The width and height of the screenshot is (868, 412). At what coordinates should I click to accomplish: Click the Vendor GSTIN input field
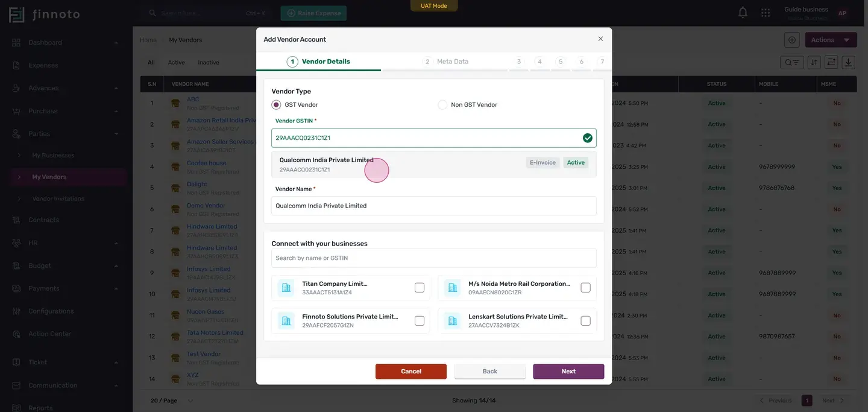point(434,138)
